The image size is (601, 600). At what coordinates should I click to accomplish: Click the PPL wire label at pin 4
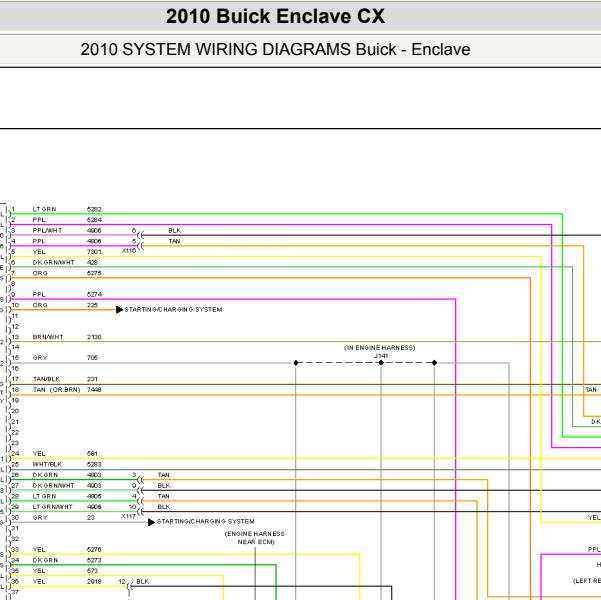(39, 242)
